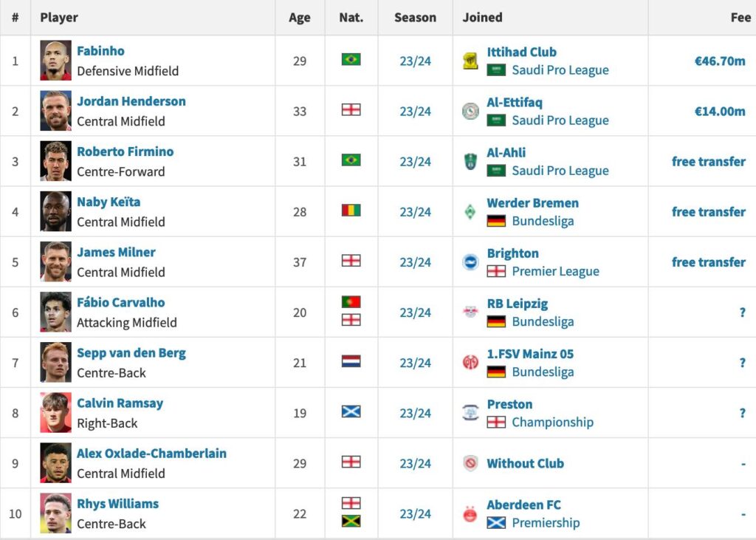The height and width of the screenshot is (540, 756).
Task: Open Fabinho's player profile link
Action: coord(100,51)
